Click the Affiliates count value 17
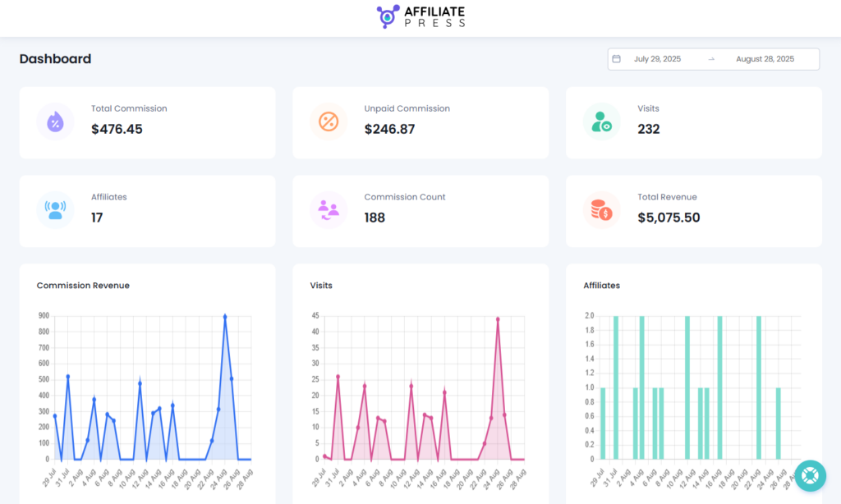841x504 pixels. click(97, 218)
